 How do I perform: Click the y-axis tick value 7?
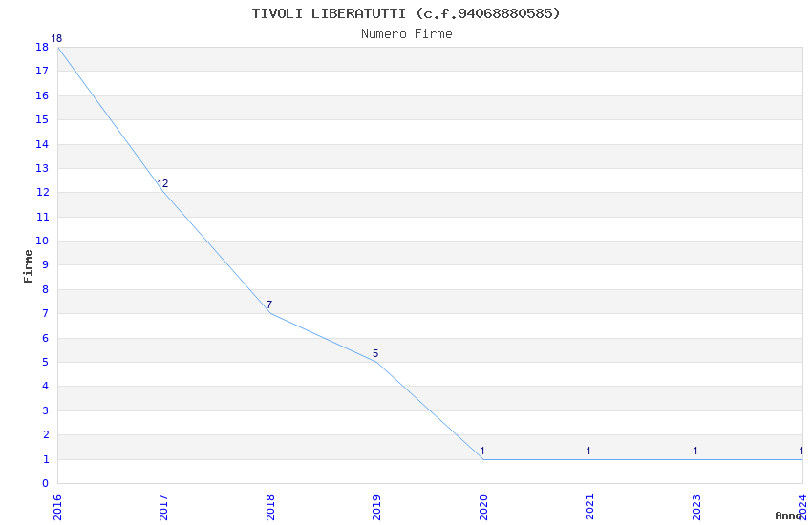coord(46,313)
